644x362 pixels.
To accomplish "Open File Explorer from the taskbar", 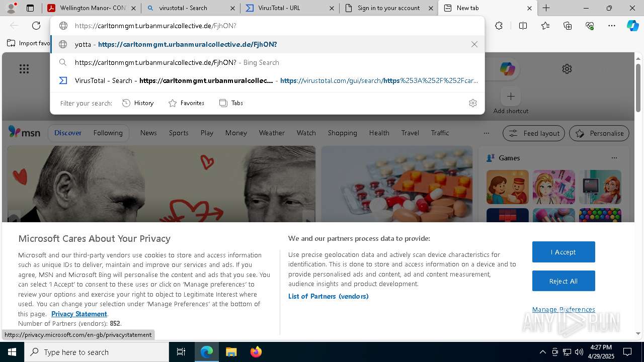I will tap(231, 352).
